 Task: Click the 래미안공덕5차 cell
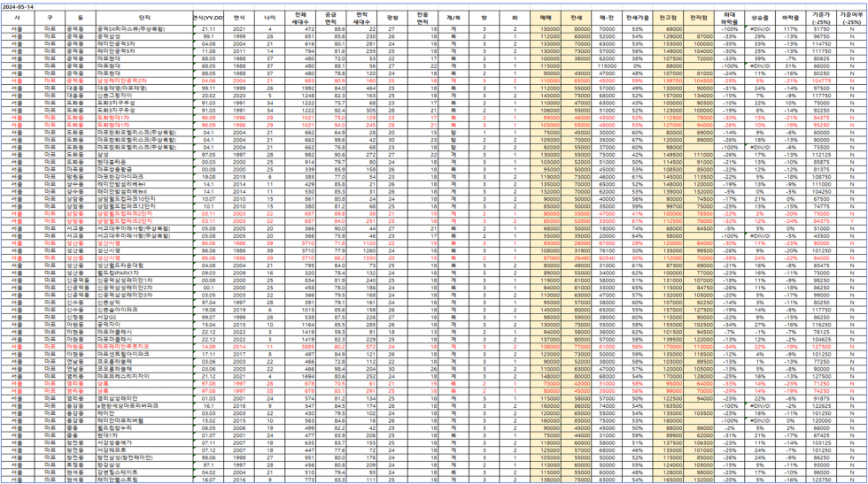144,51
